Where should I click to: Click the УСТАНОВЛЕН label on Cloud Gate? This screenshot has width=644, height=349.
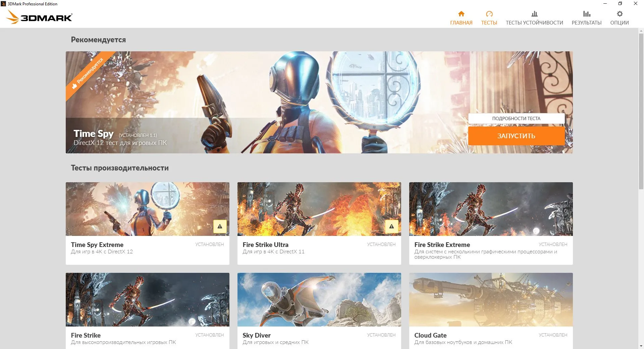tap(553, 335)
